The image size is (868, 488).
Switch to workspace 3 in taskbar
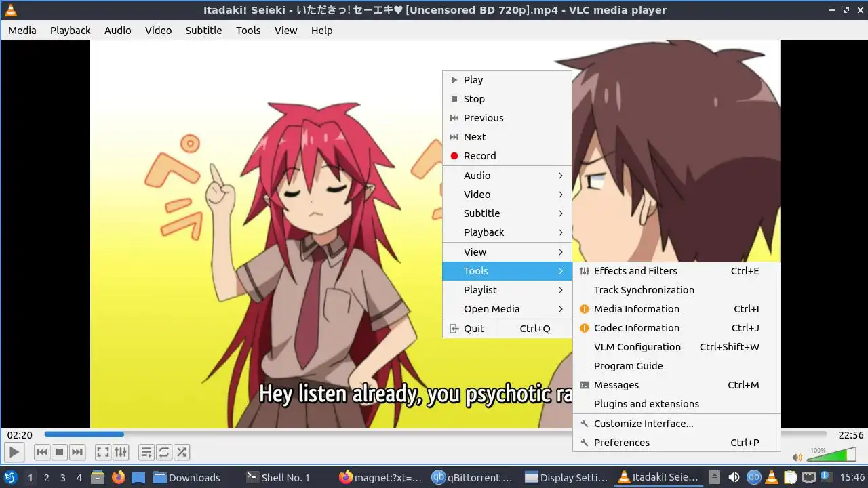click(x=62, y=478)
